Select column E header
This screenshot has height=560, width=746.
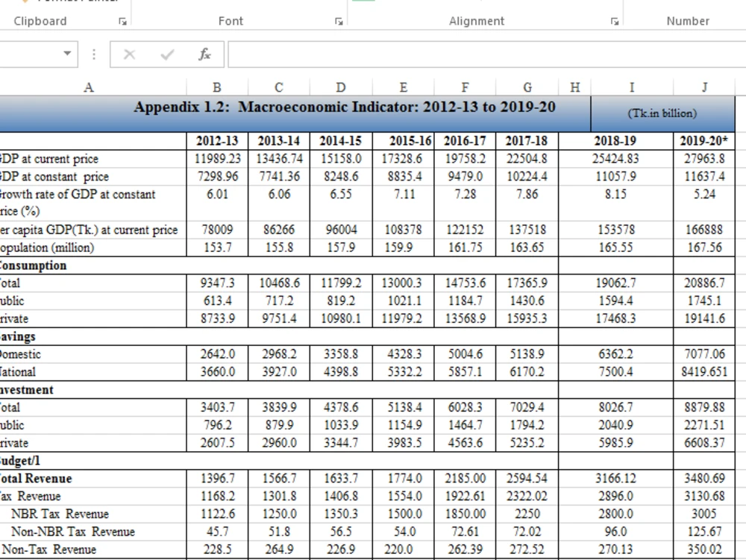coord(403,87)
